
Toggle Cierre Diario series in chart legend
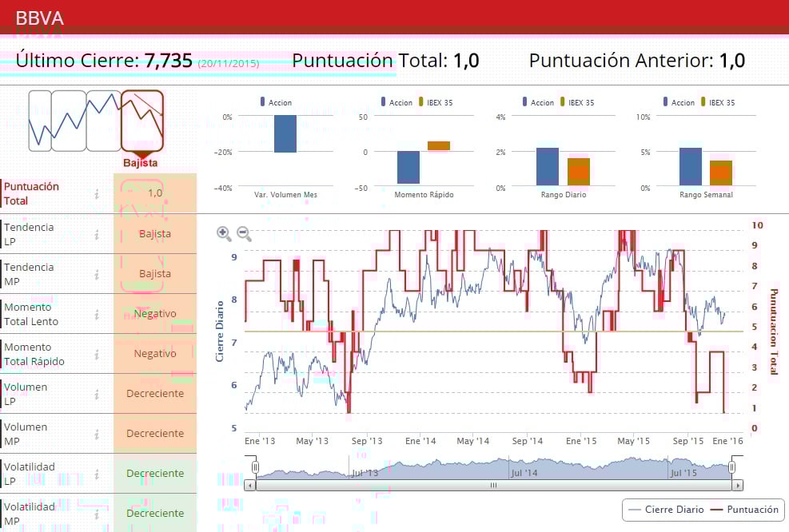pos(666,510)
